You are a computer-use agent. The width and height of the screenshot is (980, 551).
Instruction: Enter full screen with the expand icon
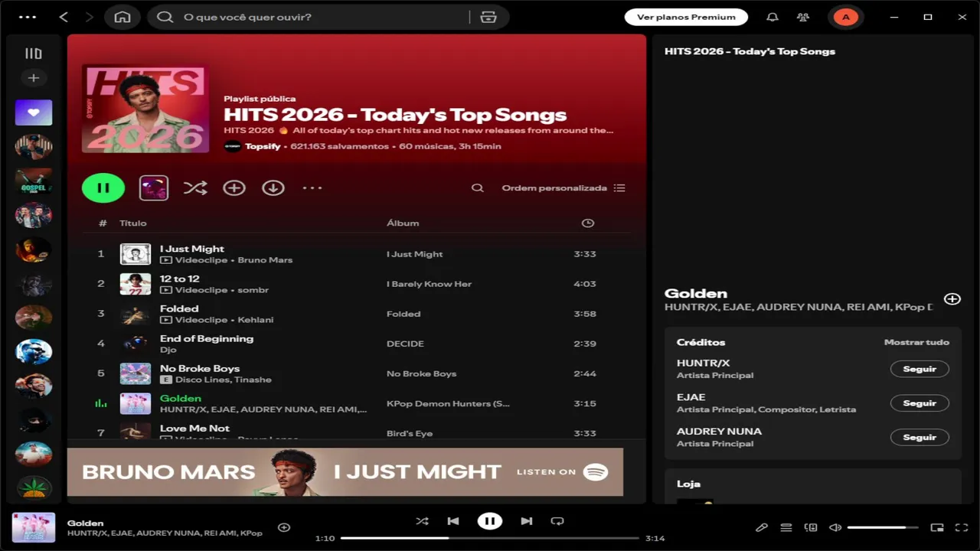pyautogui.click(x=961, y=527)
